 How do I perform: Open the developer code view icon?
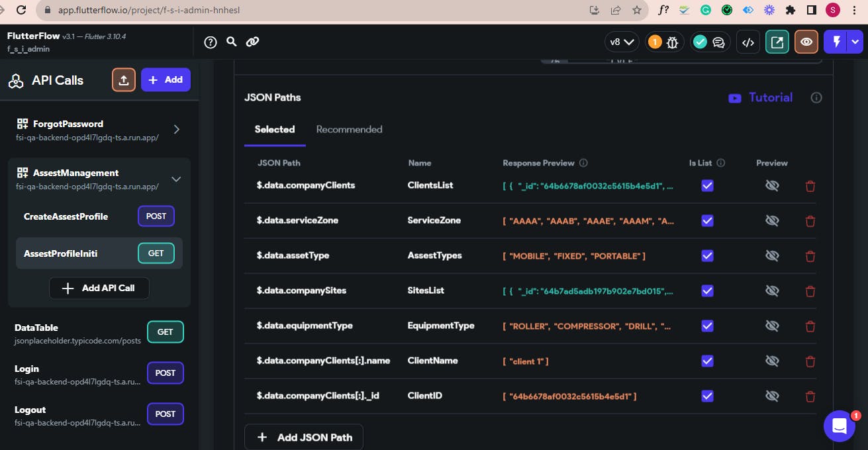[x=748, y=42]
